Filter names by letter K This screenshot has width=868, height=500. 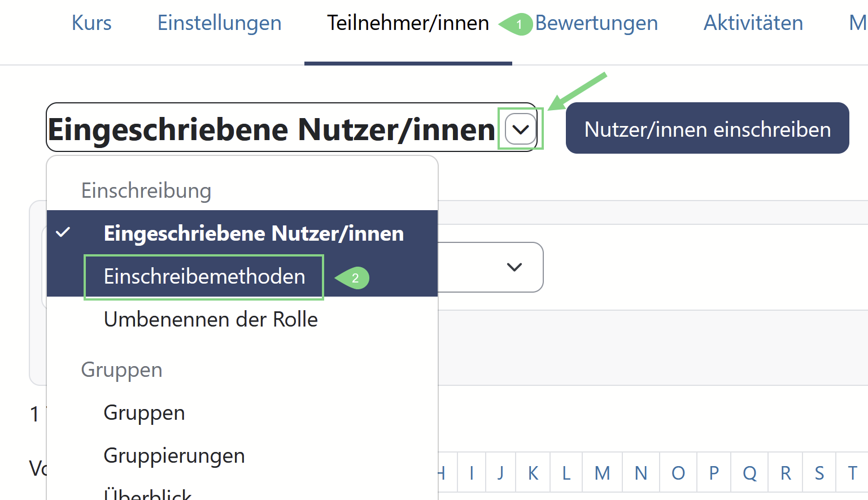pos(533,473)
